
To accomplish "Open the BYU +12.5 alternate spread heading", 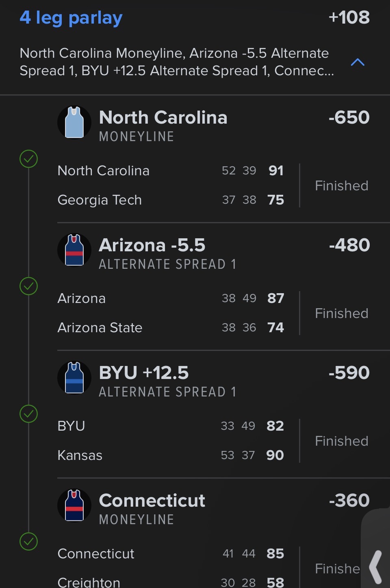I will 144,373.
